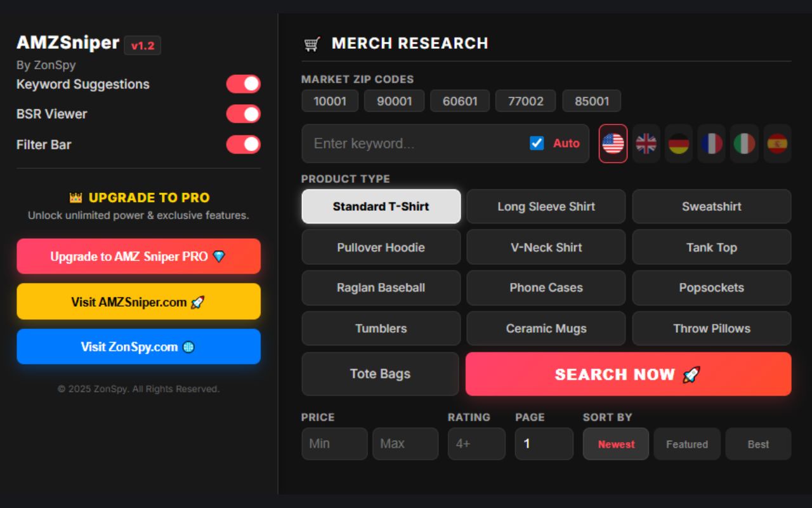
Task: Sort results by Newest
Action: point(616,444)
